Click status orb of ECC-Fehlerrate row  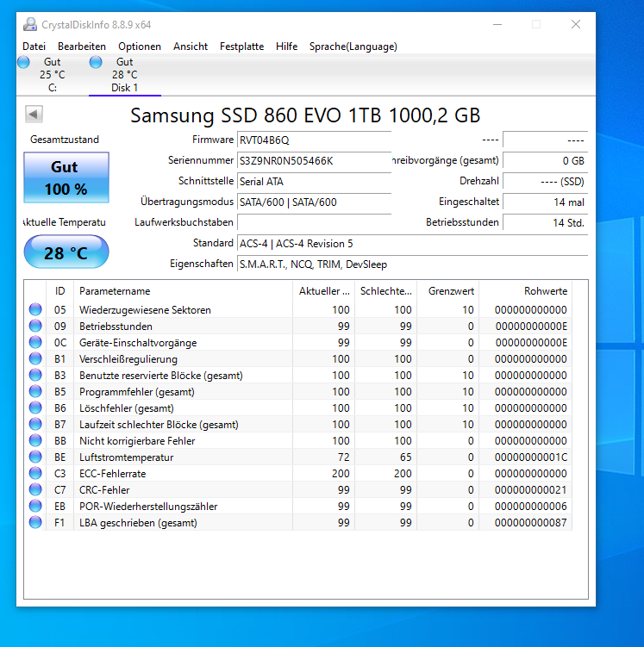[35, 473]
